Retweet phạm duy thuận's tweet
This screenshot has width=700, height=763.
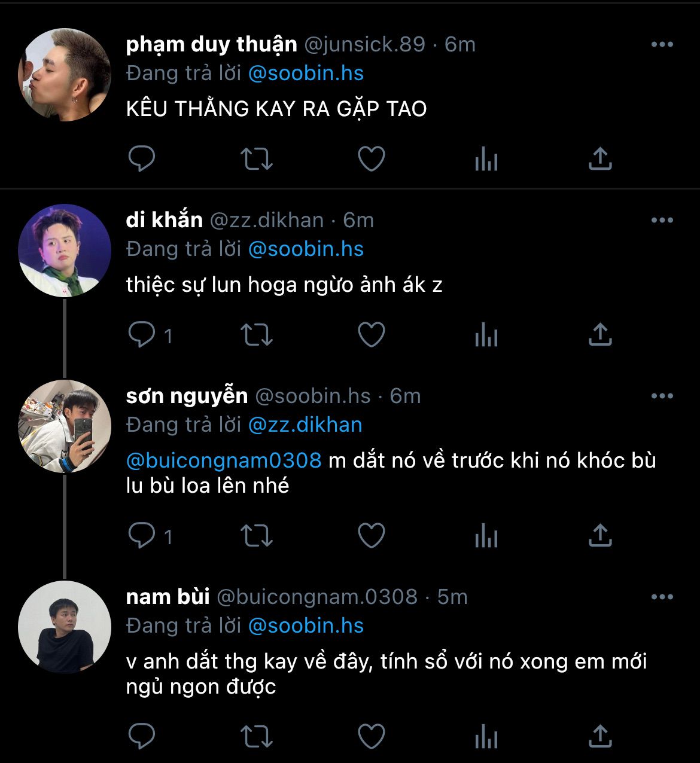point(256,159)
